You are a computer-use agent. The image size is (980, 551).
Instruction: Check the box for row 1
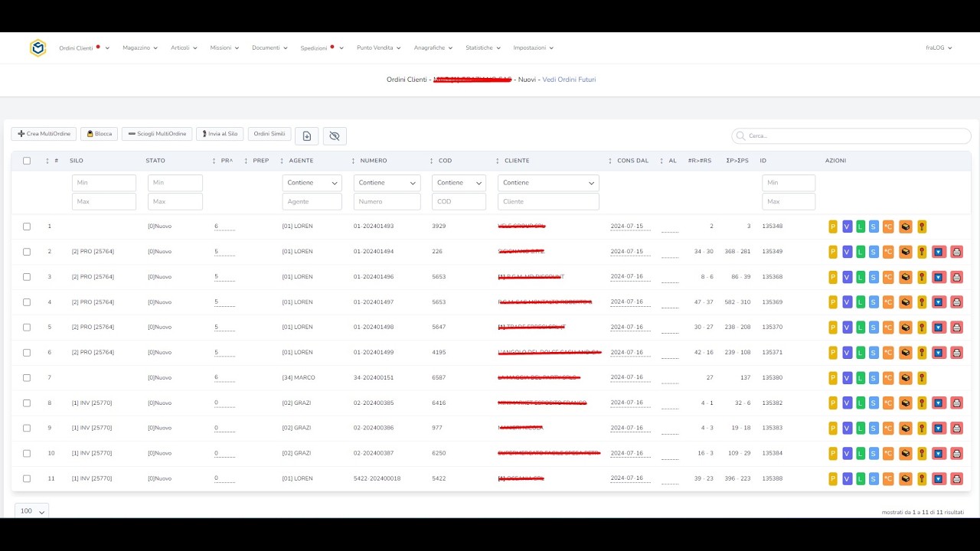[x=27, y=227]
